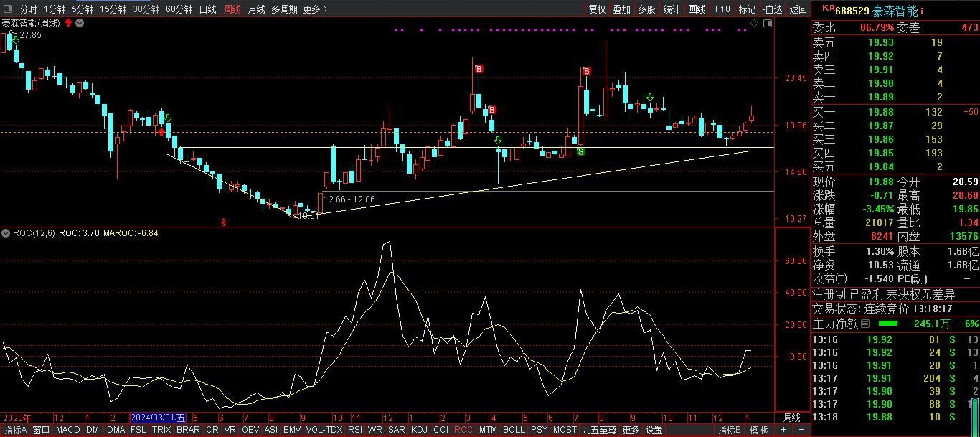Open the 模板 template menu

click(x=759, y=430)
